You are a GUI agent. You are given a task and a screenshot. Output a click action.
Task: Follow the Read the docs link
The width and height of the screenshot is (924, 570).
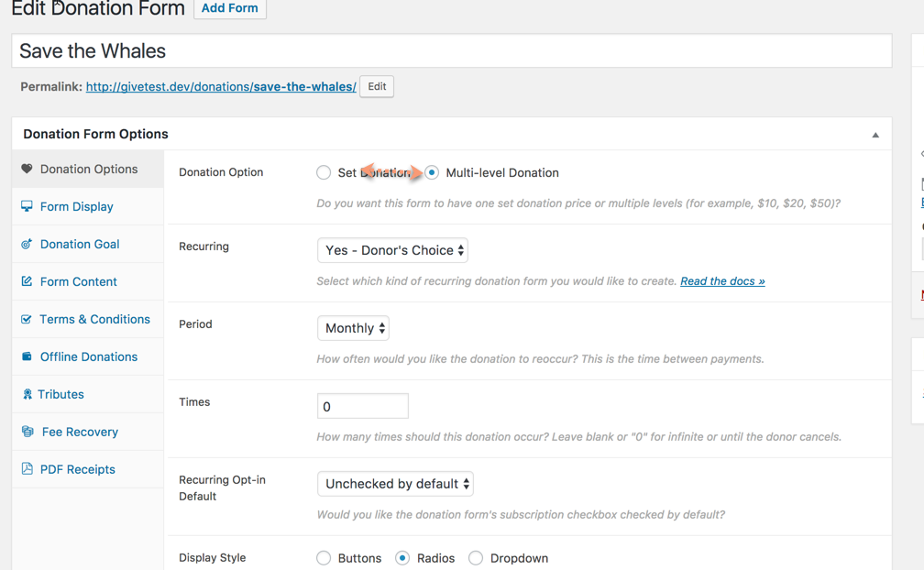coord(721,280)
